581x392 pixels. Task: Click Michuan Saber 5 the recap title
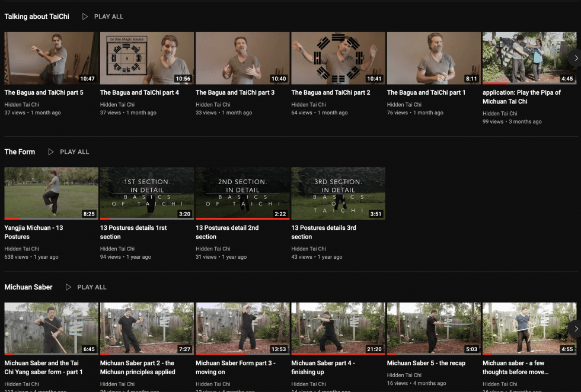(426, 363)
